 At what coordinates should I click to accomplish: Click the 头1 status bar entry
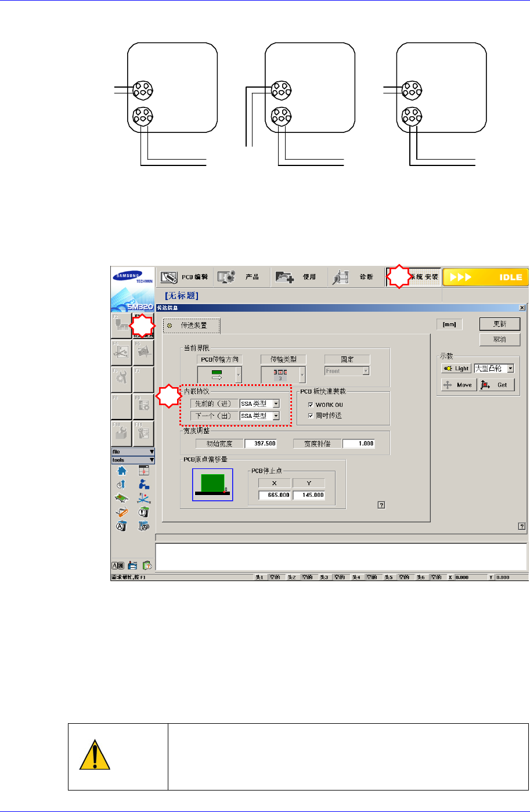click(x=259, y=578)
